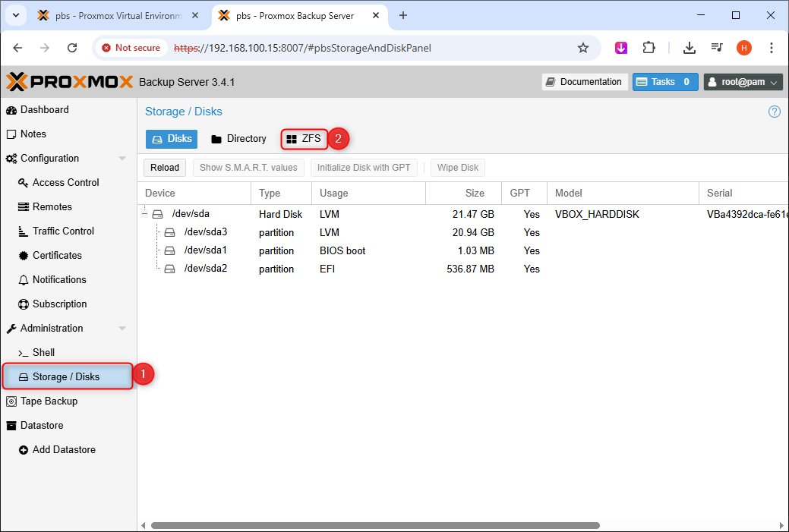Sort by the Model column header
Image resolution: width=789 pixels, height=532 pixels.
623,193
